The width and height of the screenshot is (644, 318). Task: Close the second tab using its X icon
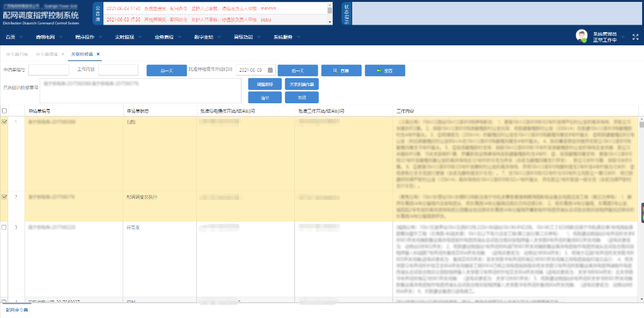62,55
